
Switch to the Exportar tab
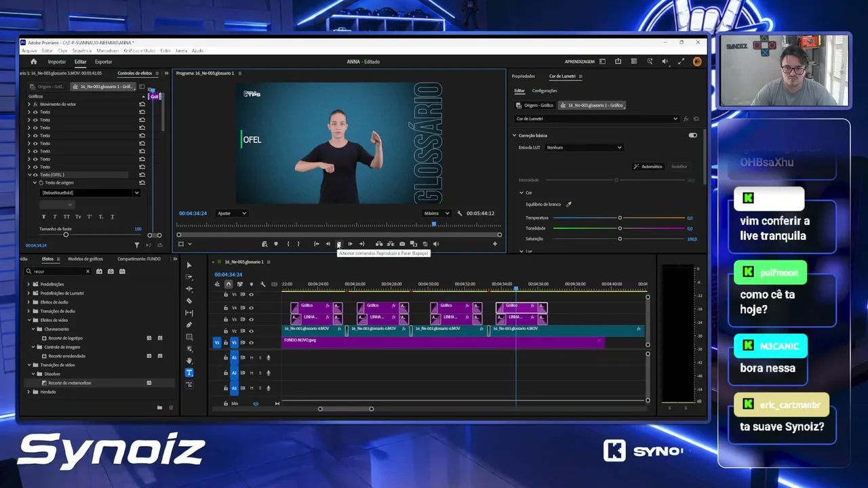[x=104, y=62]
